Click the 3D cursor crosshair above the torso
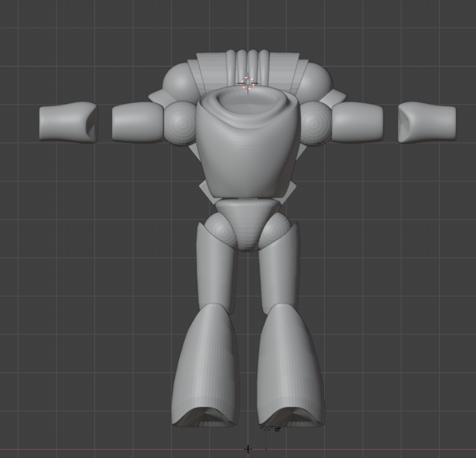This screenshot has height=458, width=476. click(x=247, y=83)
